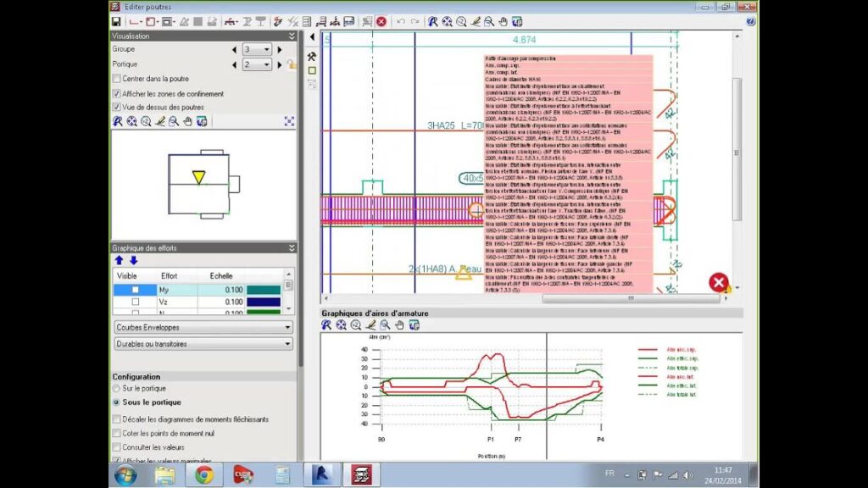The height and width of the screenshot is (488, 868).
Task: Enable Centrer dans la poutre checkbox
Action: [117, 79]
